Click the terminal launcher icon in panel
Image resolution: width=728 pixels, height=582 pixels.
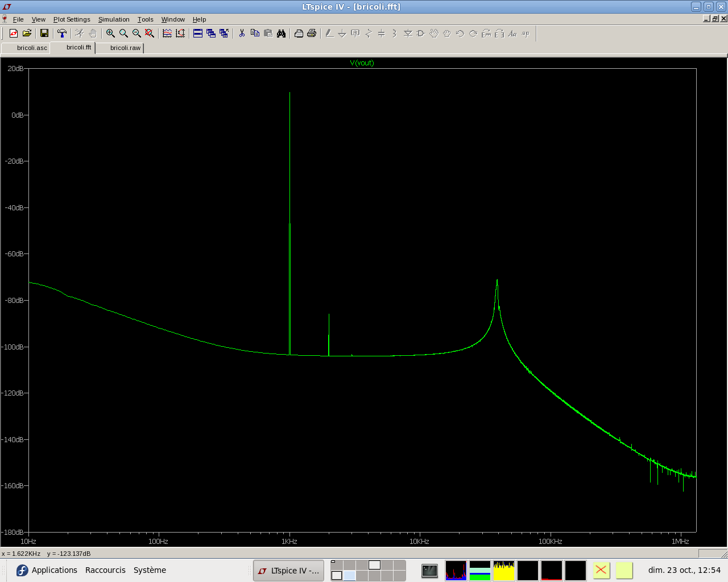429,571
